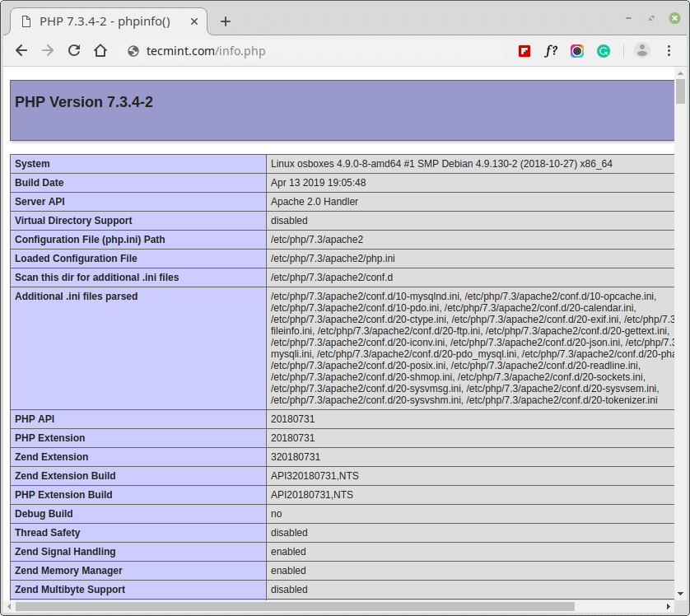Click the forward navigation arrow
The image size is (690, 616).
[x=48, y=50]
